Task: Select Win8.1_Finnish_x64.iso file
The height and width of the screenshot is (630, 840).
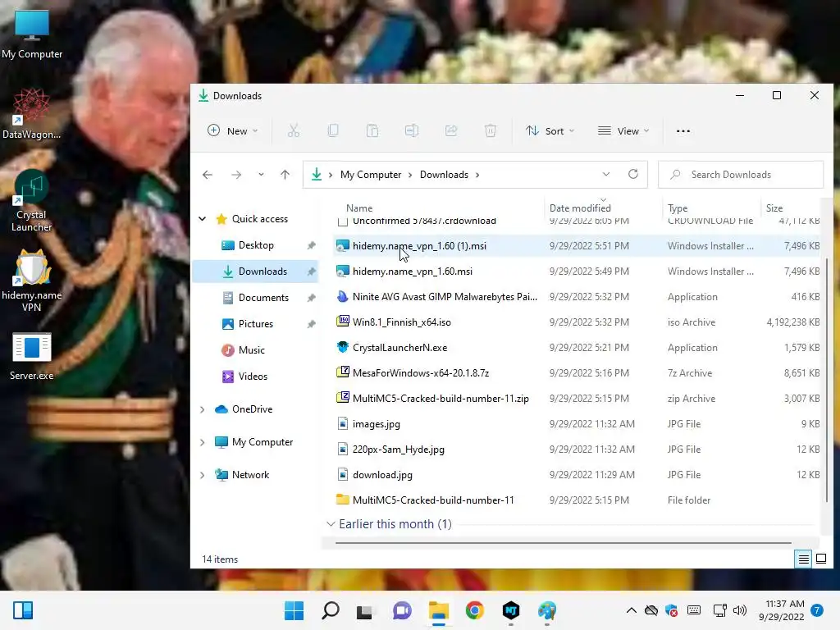Action: pyautogui.click(x=576, y=322)
